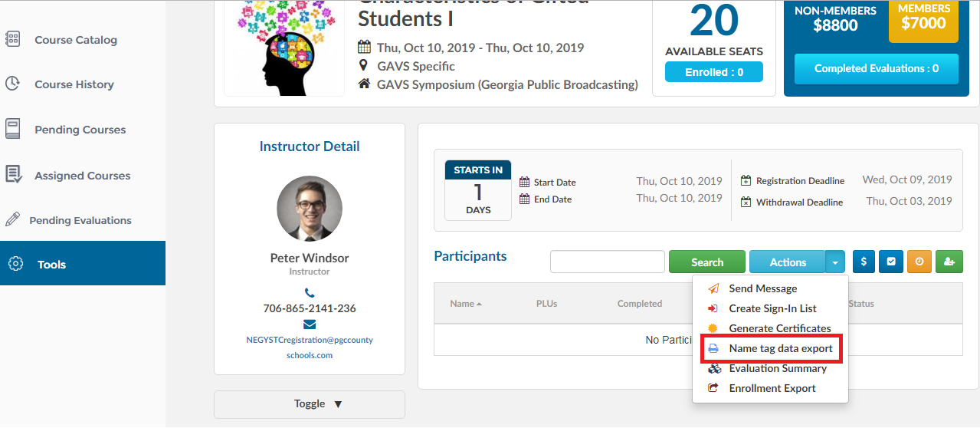Image resolution: width=980 pixels, height=428 pixels.
Task: Select Enrollment Export from the menu
Action: pos(770,388)
